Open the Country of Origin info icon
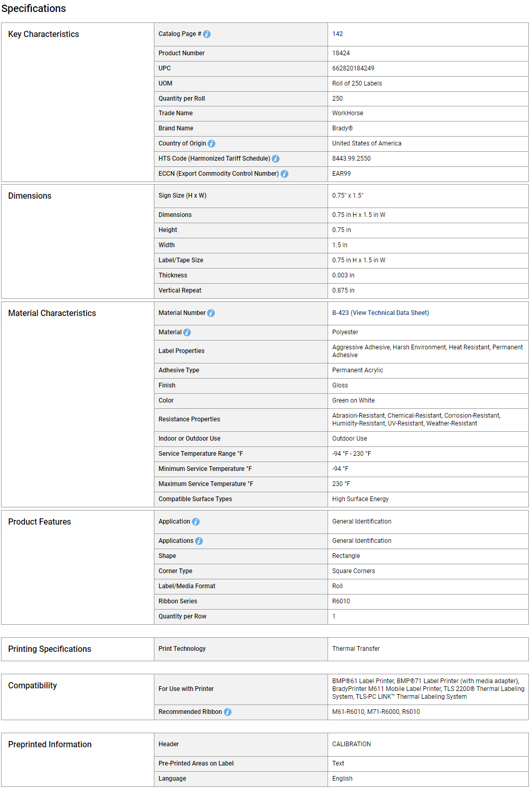 pos(211,144)
